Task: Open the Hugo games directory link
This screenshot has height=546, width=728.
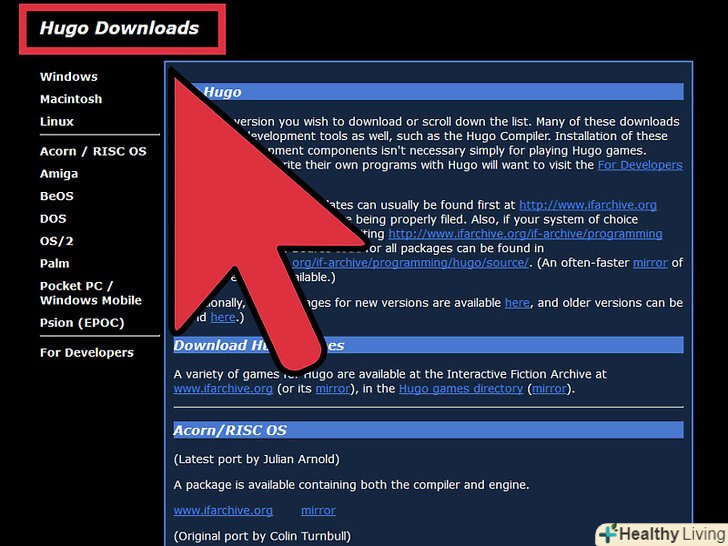Action: (x=461, y=389)
